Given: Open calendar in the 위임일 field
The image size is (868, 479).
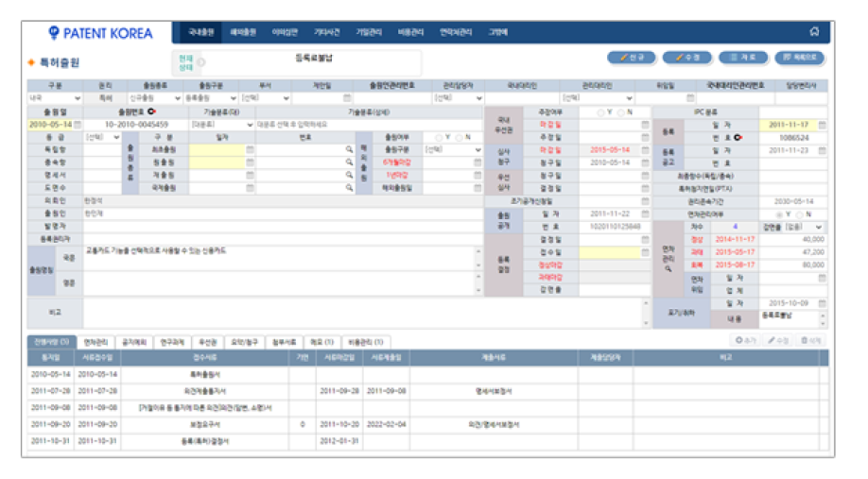Looking at the screenshot, I should [690, 98].
